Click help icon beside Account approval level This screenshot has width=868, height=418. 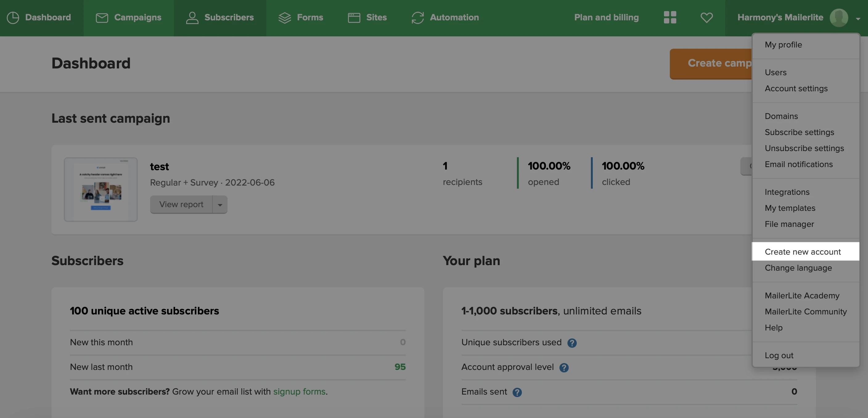click(x=564, y=367)
